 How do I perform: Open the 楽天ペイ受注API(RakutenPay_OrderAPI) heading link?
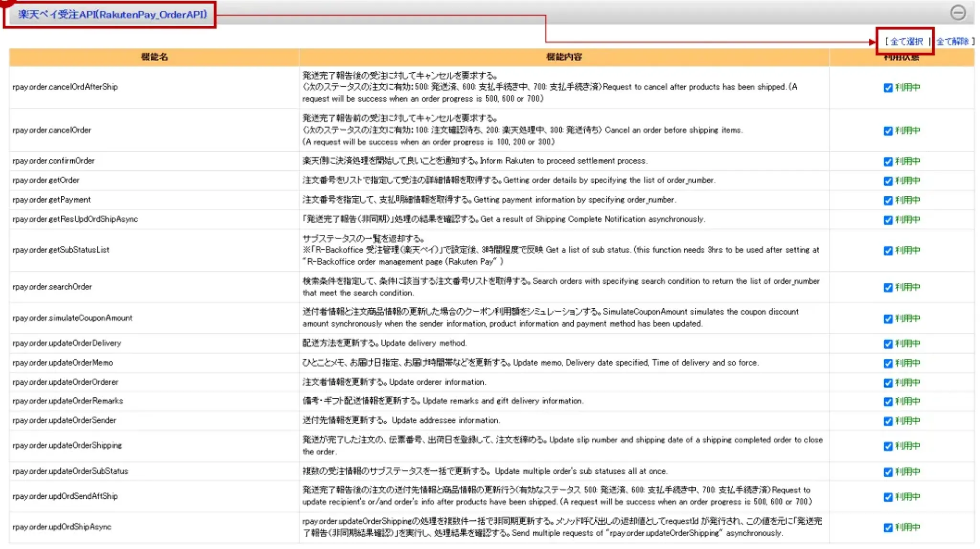point(112,14)
